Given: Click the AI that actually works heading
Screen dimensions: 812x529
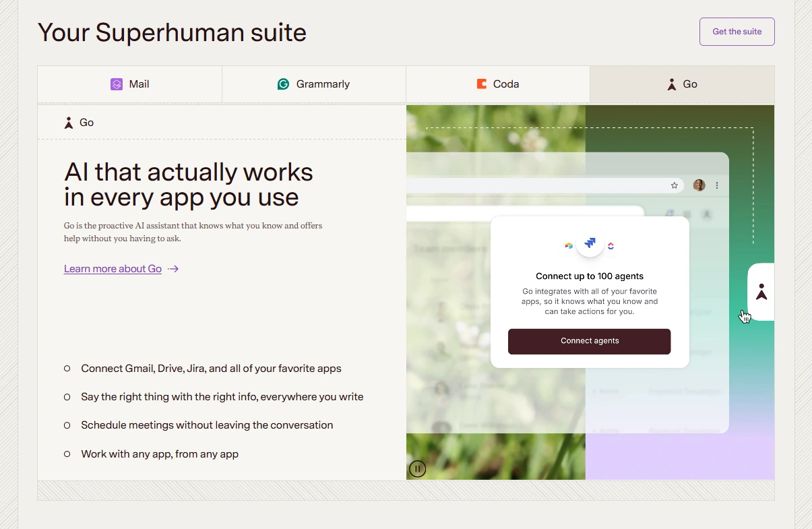Looking at the screenshot, I should 189,185.
